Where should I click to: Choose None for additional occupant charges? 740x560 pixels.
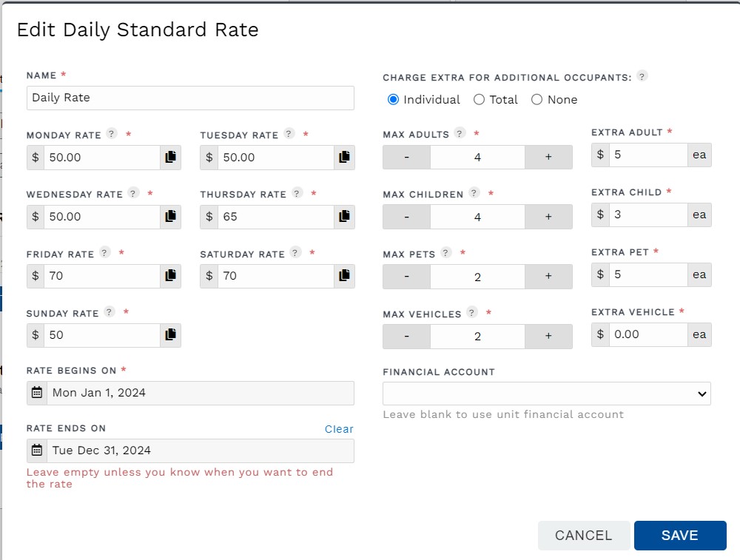click(536, 99)
